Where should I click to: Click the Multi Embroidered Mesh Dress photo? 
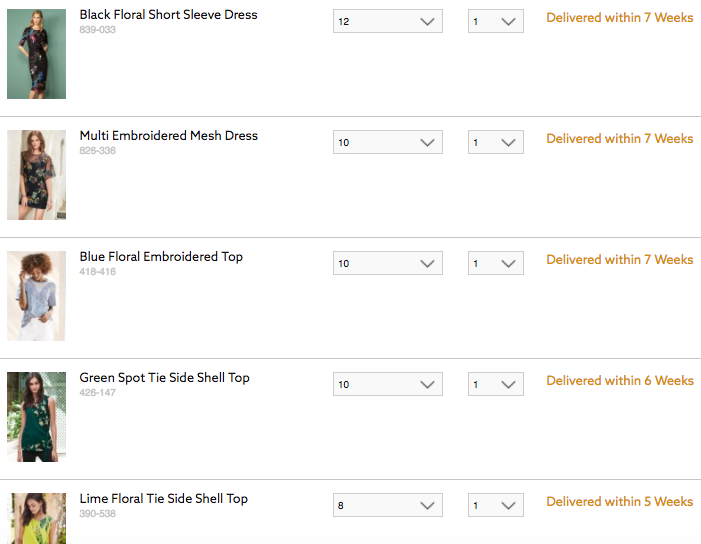(x=36, y=175)
